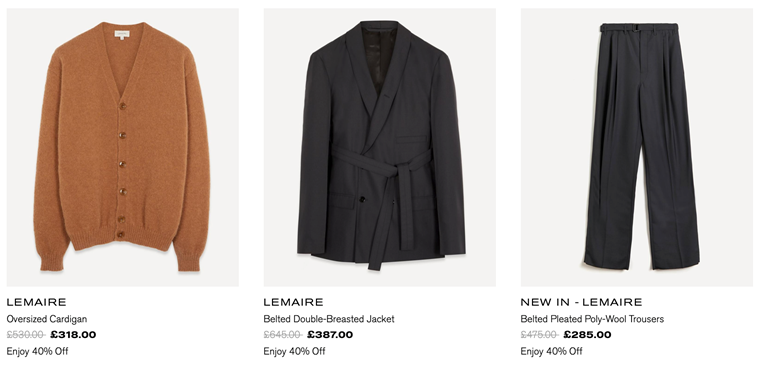Click the NEW IN - LEMAIRE label
Image resolution: width=763 pixels, height=367 pixels.
click(581, 302)
